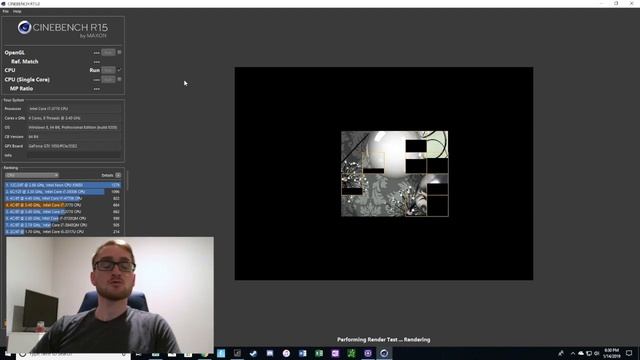Open the Excel taskbar icon

click(x=319, y=353)
